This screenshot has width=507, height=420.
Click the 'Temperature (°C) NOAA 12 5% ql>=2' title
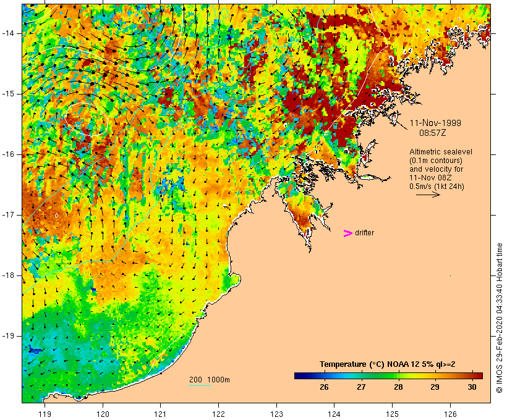pyautogui.click(x=388, y=364)
